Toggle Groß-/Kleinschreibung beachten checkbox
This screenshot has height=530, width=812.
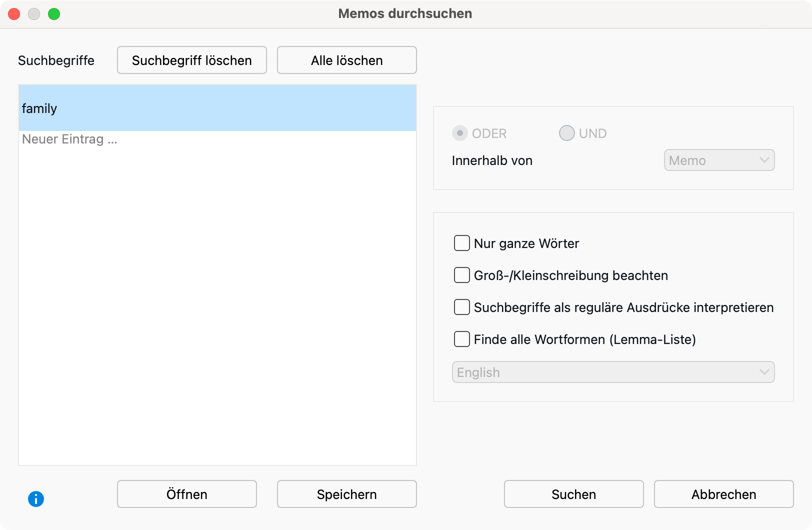click(461, 275)
